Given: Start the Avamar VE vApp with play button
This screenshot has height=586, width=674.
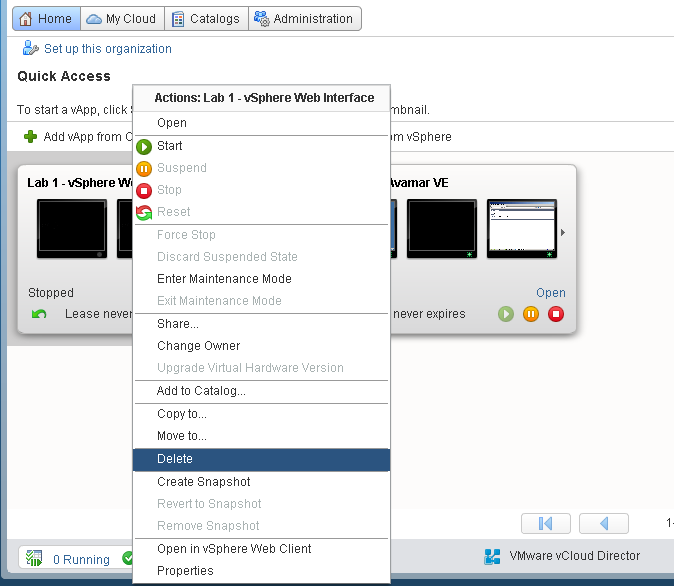Looking at the screenshot, I should click(506, 314).
